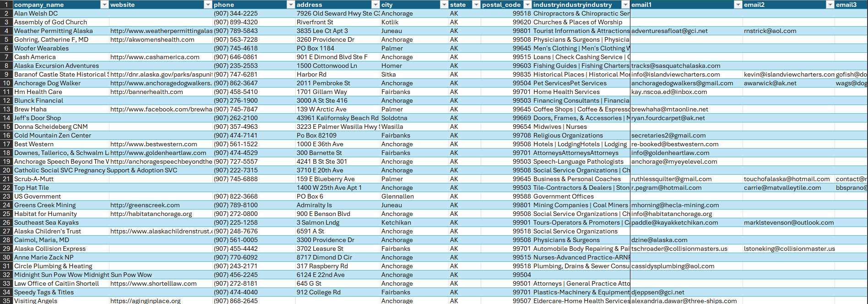Select row header 35
The height and width of the screenshot is (304, 868).
tap(6, 301)
